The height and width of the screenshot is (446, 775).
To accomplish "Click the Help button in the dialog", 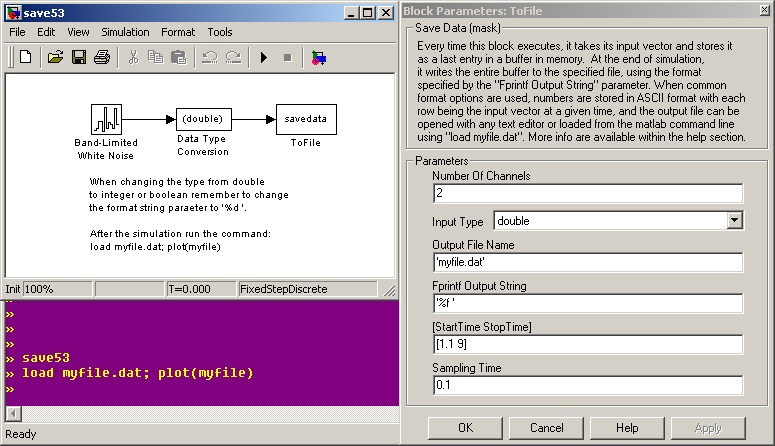I will pos(627,428).
